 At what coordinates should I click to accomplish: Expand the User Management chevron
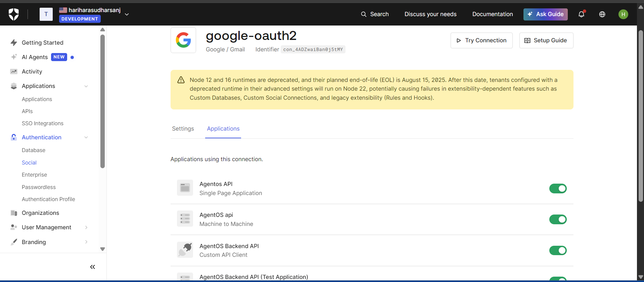click(x=86, y=227)
